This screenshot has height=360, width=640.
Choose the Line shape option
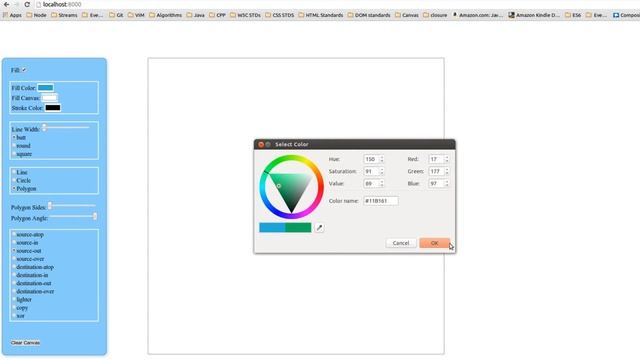point(14,172)
